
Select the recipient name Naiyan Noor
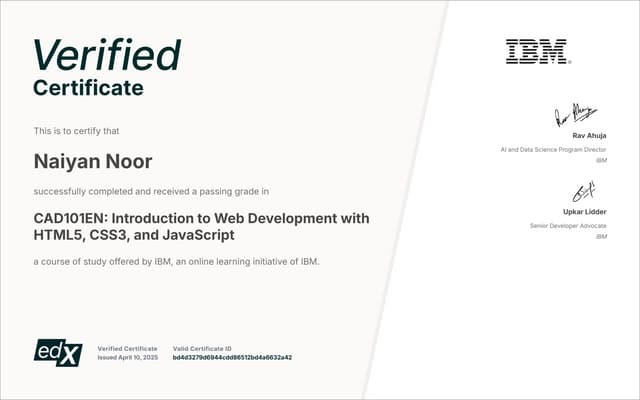pyautogui.click(x=93, y=161)
